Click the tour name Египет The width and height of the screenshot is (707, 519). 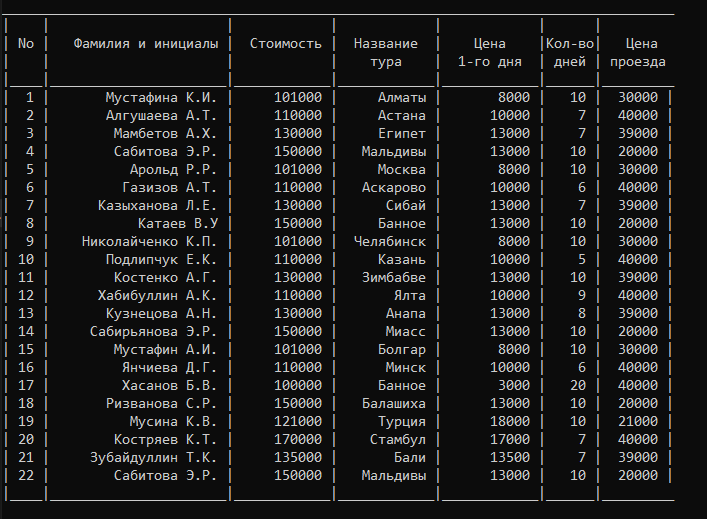pos(402,133)
